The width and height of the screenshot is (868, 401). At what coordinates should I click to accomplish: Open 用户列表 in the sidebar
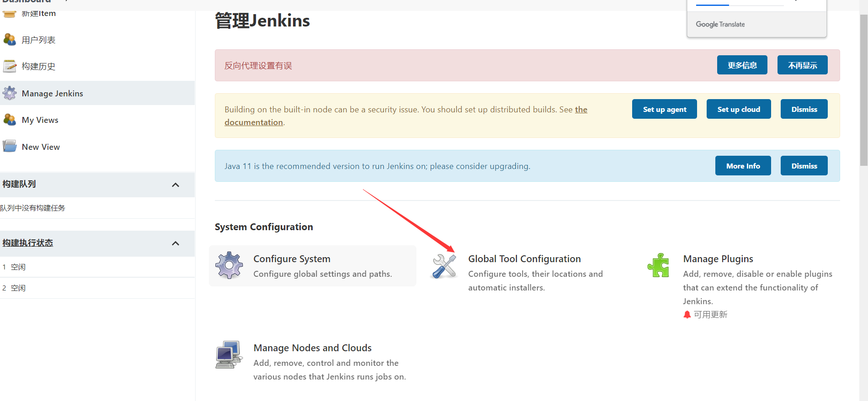(x=38, y=40)
